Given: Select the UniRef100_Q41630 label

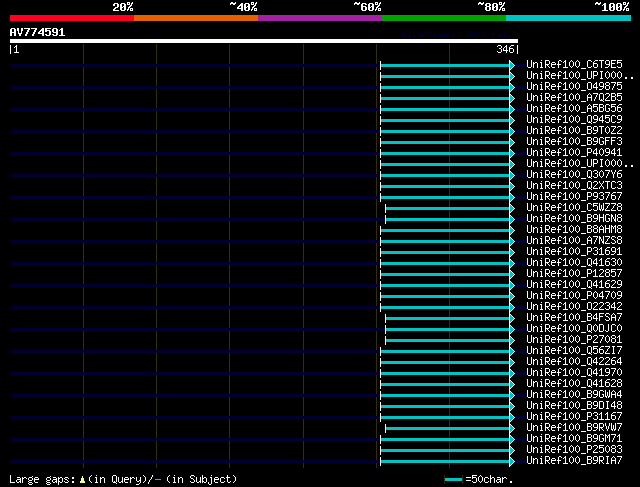Looking at the screenshot, I should coord(574,263).
